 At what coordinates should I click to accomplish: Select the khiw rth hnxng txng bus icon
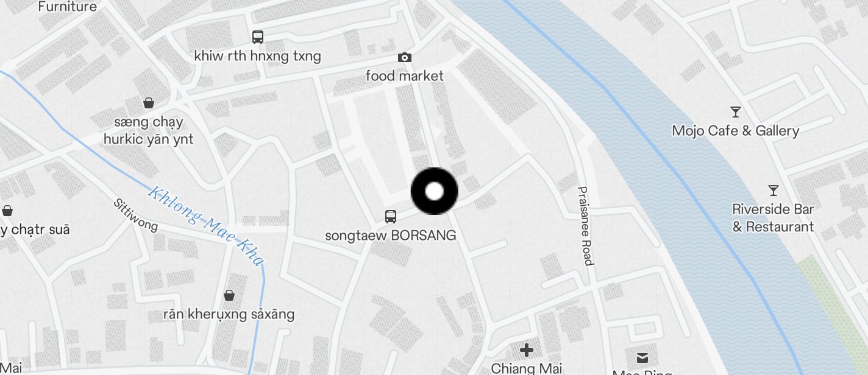click(x=258, y=37)
